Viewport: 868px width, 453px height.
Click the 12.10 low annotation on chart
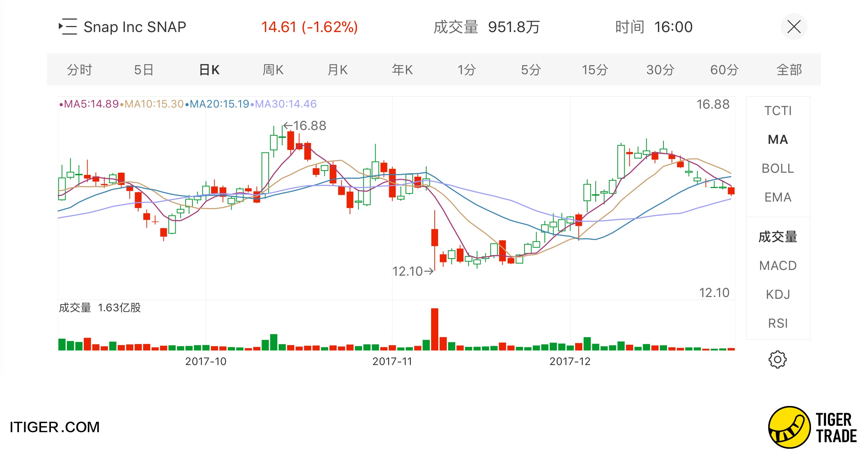pos(413,271)
